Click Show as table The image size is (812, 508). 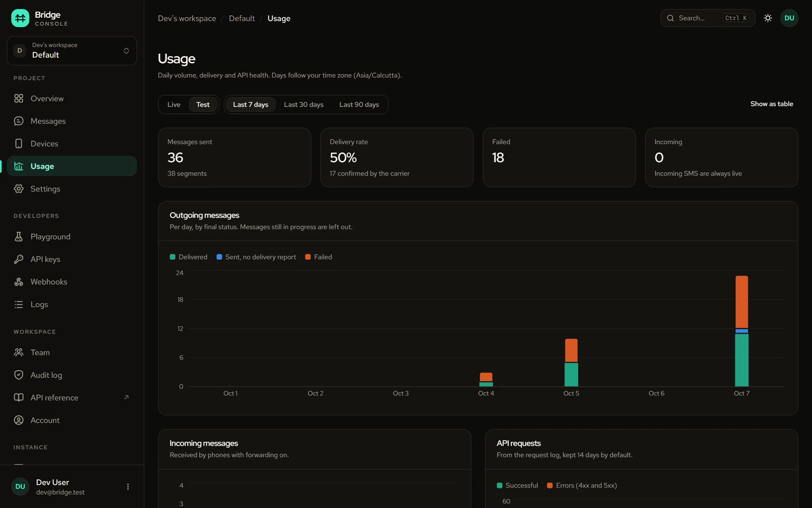(x=772, y=104)
